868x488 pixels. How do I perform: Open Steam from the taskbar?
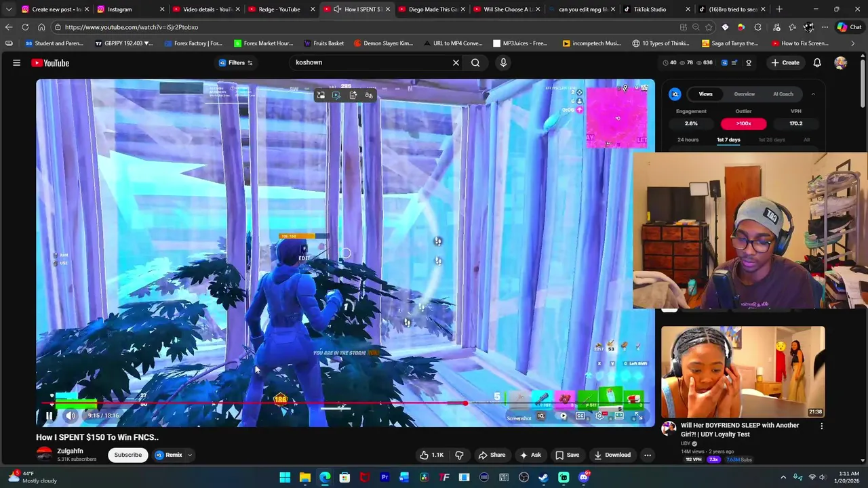pos(543,477)
